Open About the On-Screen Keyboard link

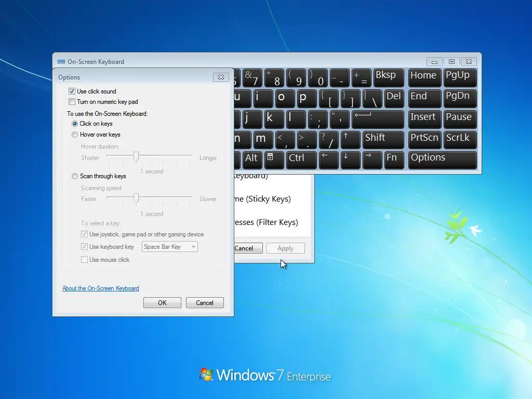(101, 288)
